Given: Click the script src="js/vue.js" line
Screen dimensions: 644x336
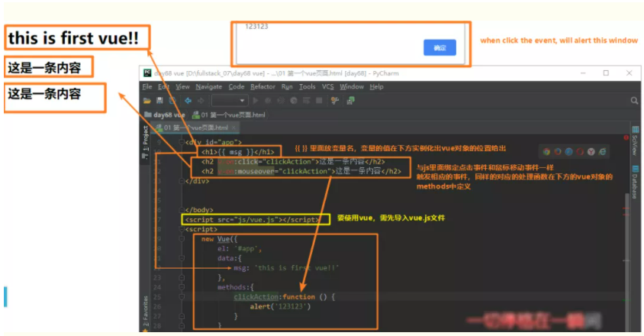Looking at the screenshot, I should pos(252,220).
